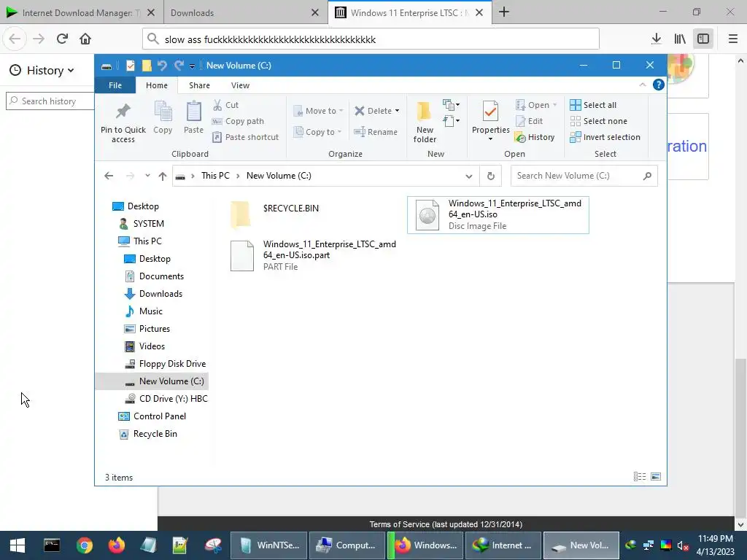
Task: Expand the Easy access dropdown
Action: [451, 121]
